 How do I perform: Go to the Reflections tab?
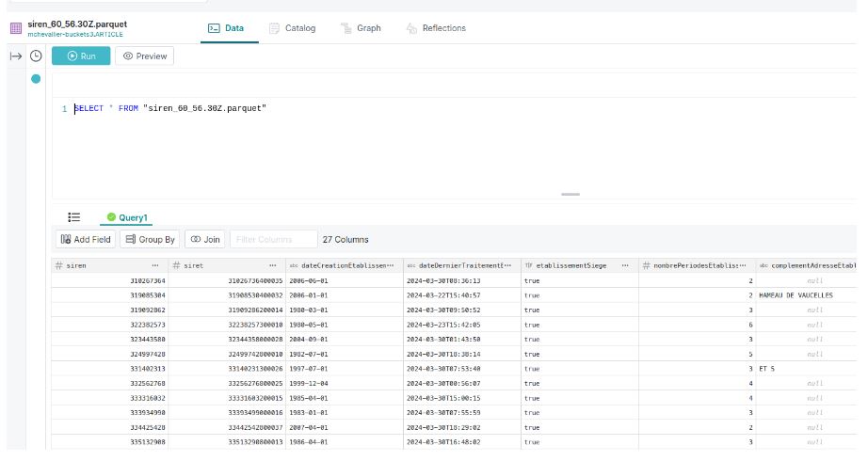click(436, 28)
